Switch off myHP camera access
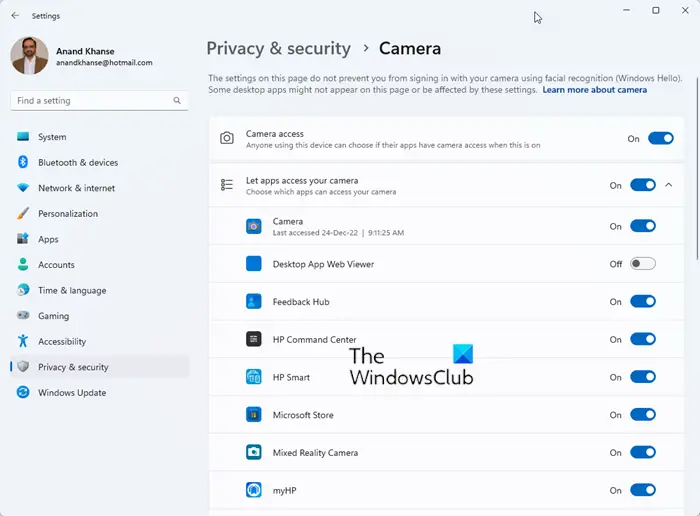This screenshot has width=700, height=516. 643,490
